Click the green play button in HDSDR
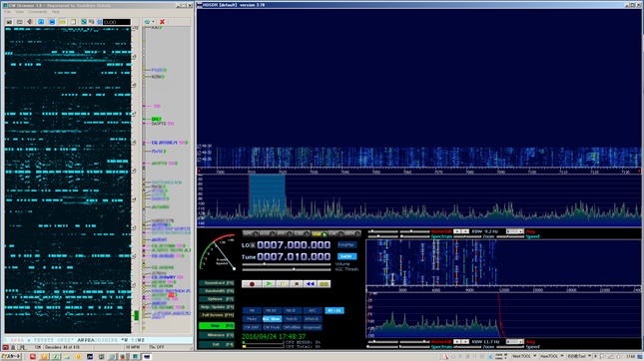 (269, 284)
